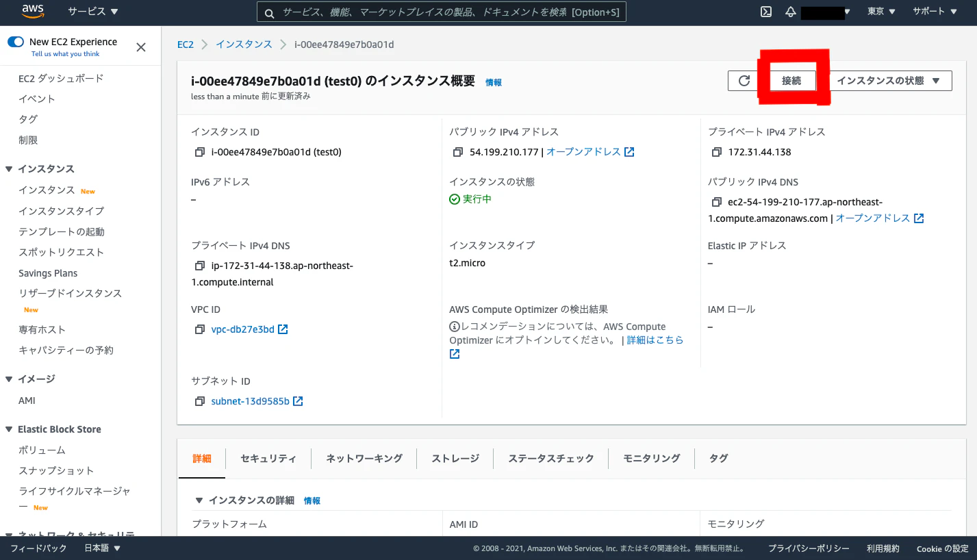The height and width of the screenshot is (560, 977).
Task: Open the CloudShell terminal icon
Action: coord(767,12)
